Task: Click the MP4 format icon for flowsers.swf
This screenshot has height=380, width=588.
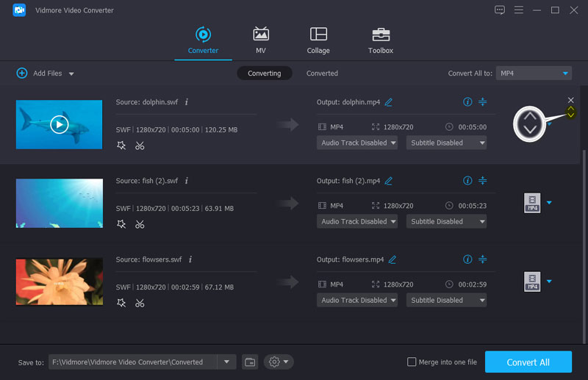Action: (x=532, y=282)
